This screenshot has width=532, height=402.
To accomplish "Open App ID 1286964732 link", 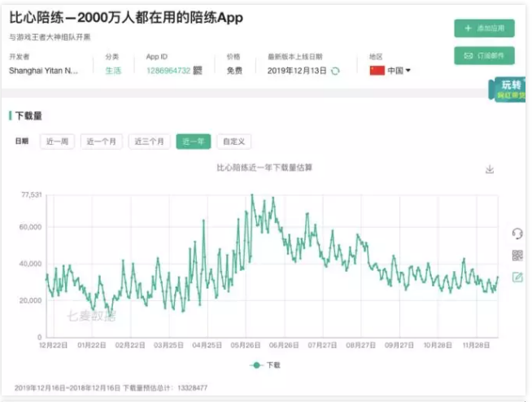I will coord(168,71).
